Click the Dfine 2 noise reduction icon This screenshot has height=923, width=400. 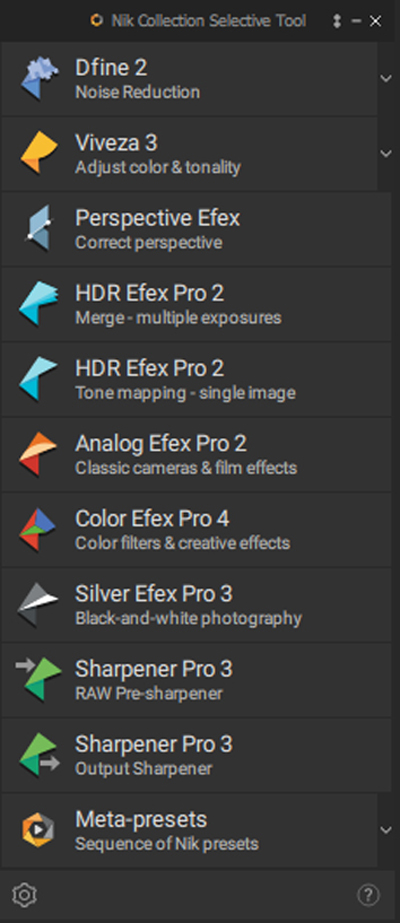[x=39, y=78]
